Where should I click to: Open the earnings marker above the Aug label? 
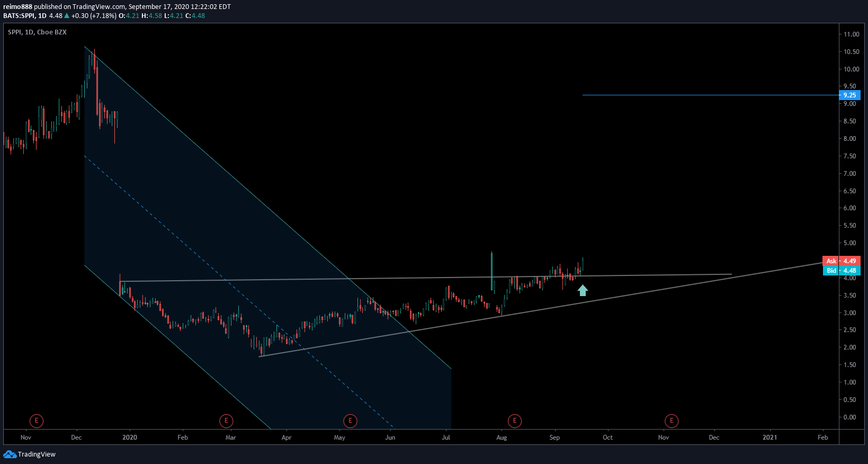515,421
